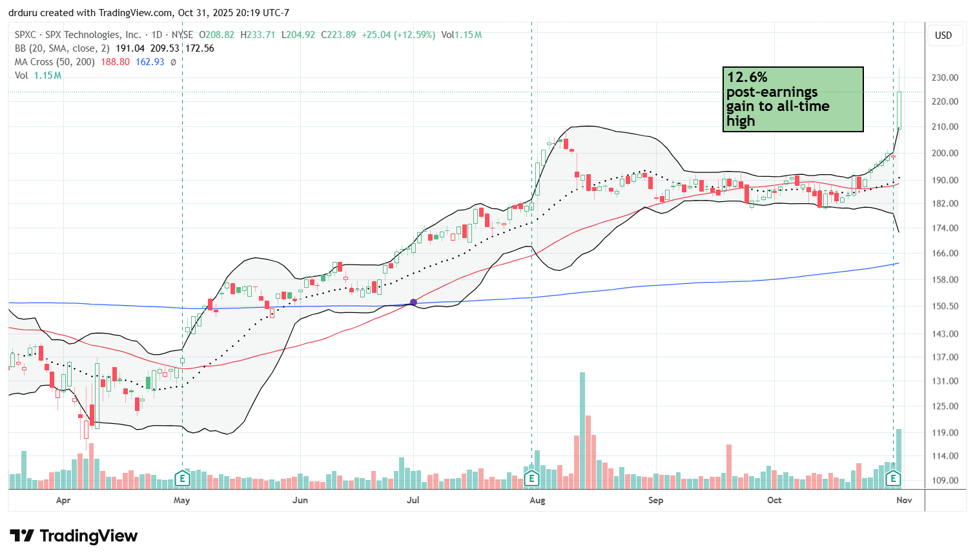Click the 1D interval in chart title
Screen dimensions: 975x560
point(157,35)
